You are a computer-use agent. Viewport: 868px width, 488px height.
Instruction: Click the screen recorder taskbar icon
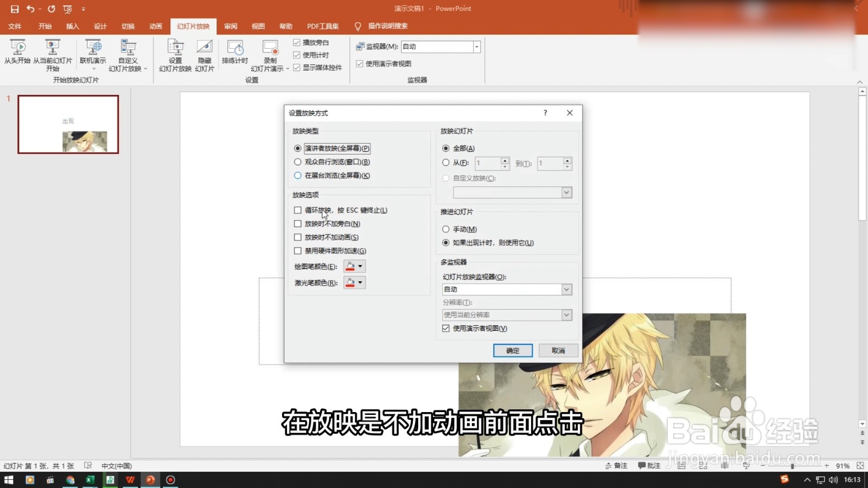point(170,480)
